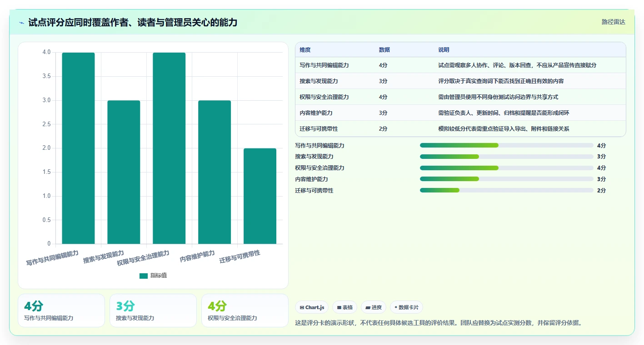The width and height of the screenshot is (644, 345).
Task: Click the progress bar for 迁移与可携带性
Action: coord(507,191)
